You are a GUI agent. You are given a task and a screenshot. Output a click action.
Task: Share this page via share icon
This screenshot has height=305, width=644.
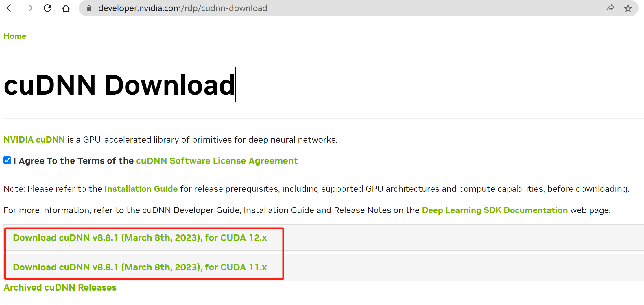[x=609, y=8]
